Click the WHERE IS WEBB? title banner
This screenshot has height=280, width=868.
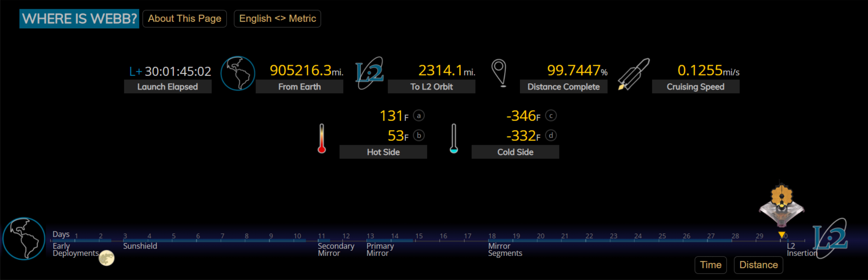[x=79, y=19]
